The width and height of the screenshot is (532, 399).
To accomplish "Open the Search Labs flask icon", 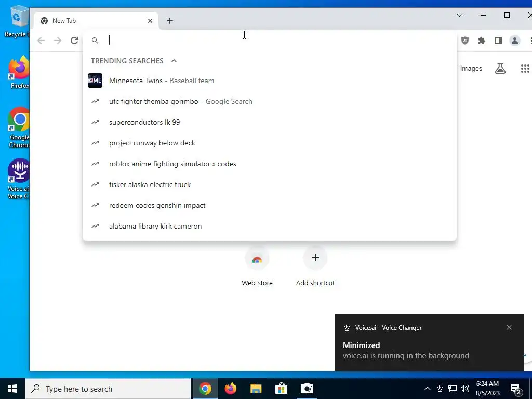I will pyautogui.click(x=500, y=69).
